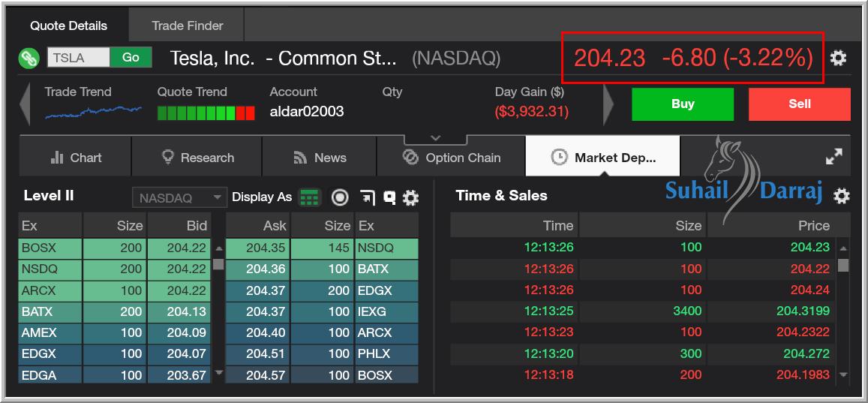
Task: Open the Trade Finder tab
Action: 187,26
